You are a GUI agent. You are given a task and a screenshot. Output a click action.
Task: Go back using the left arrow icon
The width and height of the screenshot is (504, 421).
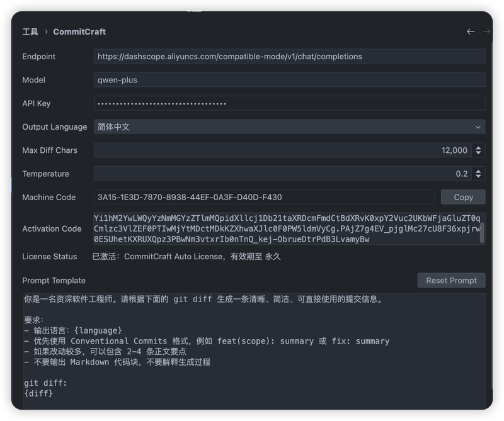click(x=470, y=31)
